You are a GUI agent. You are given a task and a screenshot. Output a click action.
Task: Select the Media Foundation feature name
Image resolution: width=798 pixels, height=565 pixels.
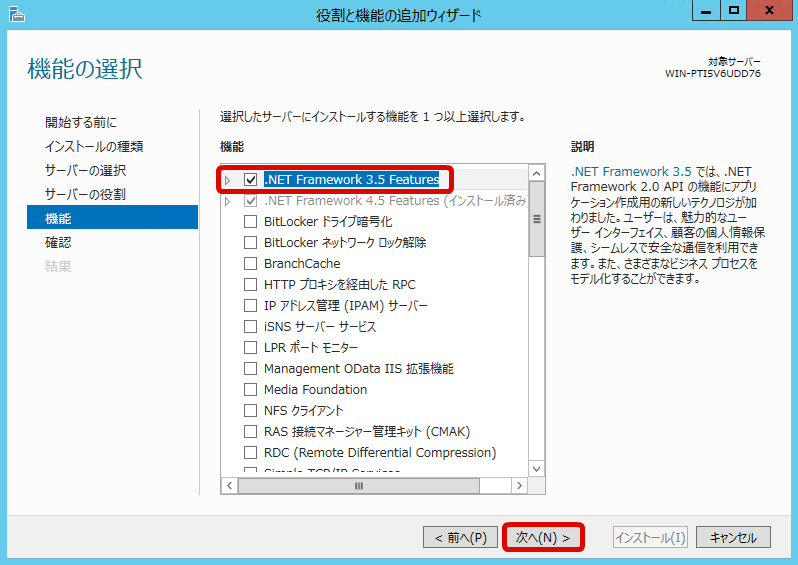click(316, 389)
